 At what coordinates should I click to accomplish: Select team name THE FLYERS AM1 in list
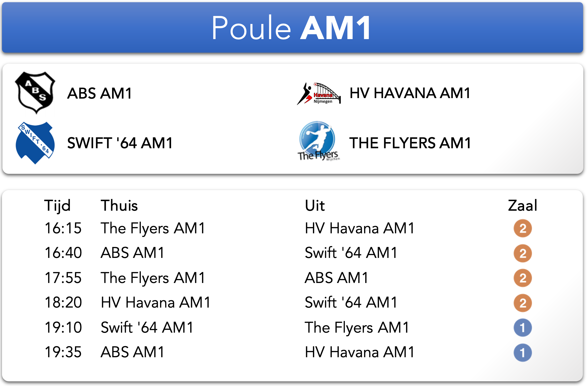click(x=410, y=143)
